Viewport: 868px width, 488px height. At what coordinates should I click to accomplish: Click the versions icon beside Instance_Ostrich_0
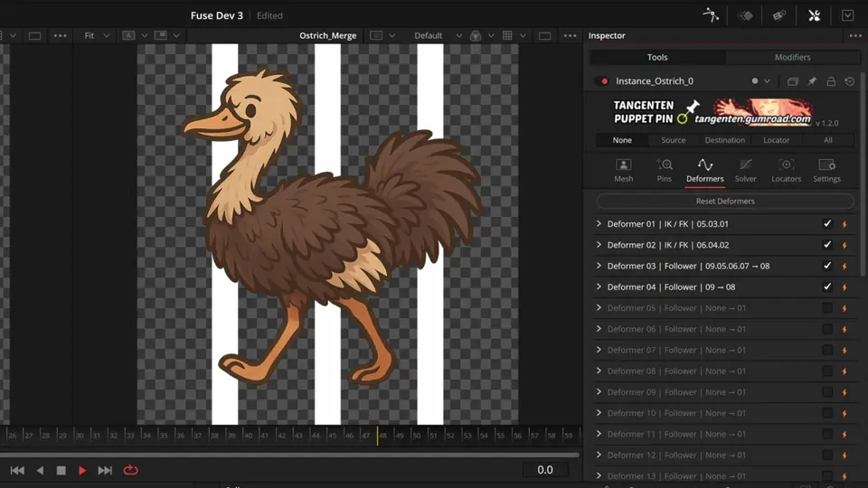[793, 81]
